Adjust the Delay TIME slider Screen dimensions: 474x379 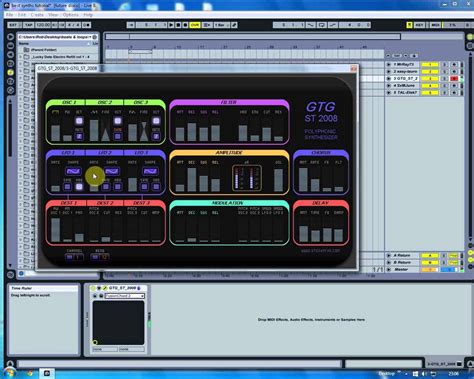pyautogui.click(x=315, y=229)
